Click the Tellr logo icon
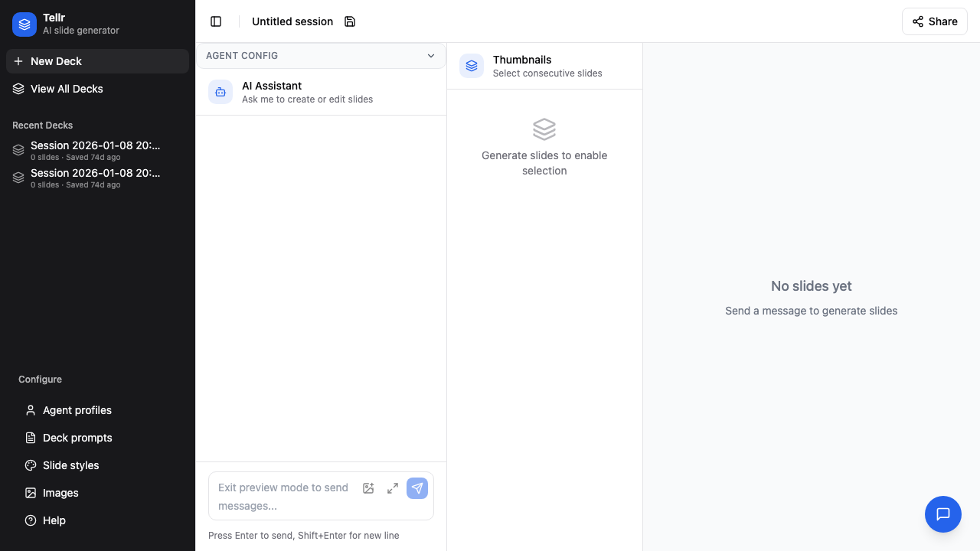 [24, 24]
